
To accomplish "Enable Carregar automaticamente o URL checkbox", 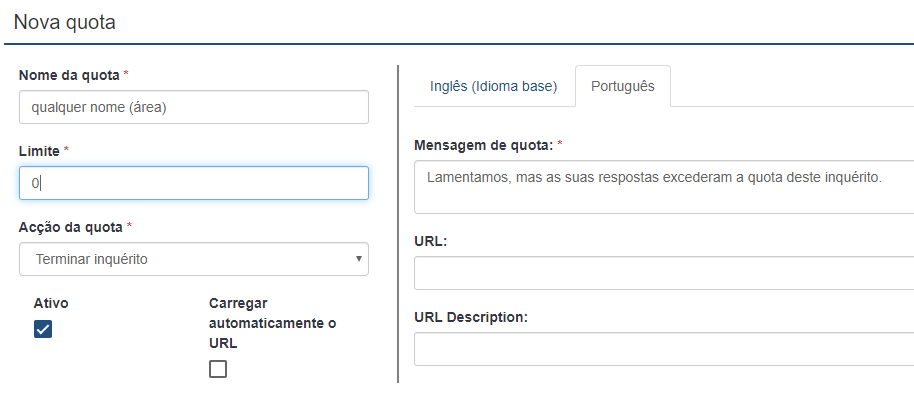I will (x=218, y=369).
